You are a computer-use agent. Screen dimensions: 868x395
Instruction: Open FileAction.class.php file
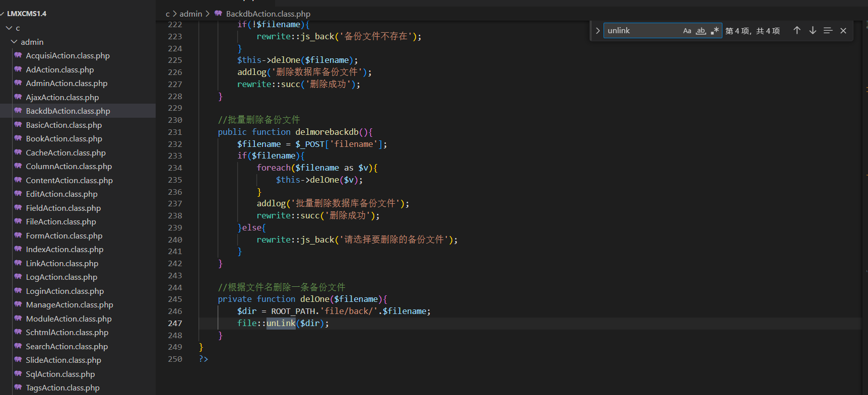click(60, 222)
